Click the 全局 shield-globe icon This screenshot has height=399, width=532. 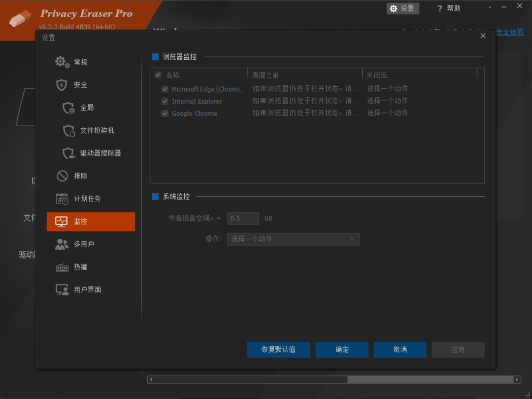(x=68, y=108)
